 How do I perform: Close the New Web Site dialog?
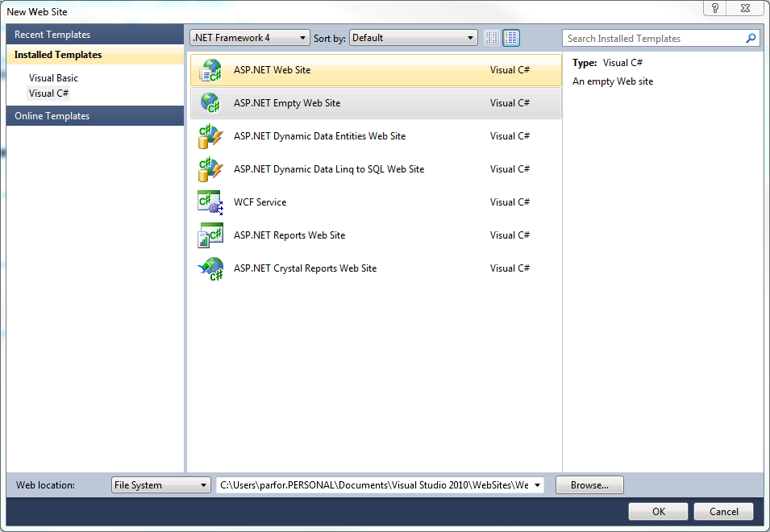(746, 8)
